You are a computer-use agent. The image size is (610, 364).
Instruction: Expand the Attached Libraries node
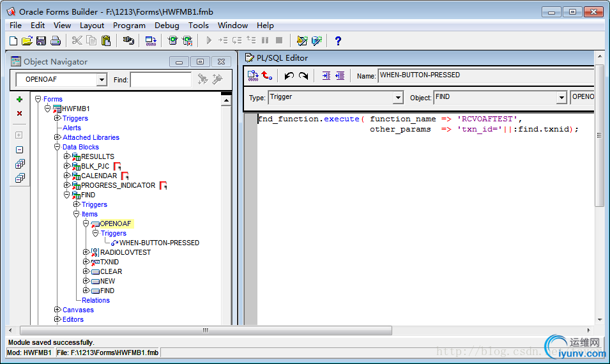pyautogui.click(x=57, y=137)
